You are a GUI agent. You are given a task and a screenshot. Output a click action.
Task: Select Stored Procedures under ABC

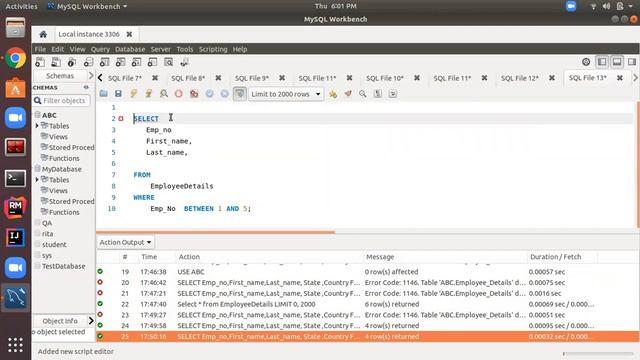coord(71,147)
